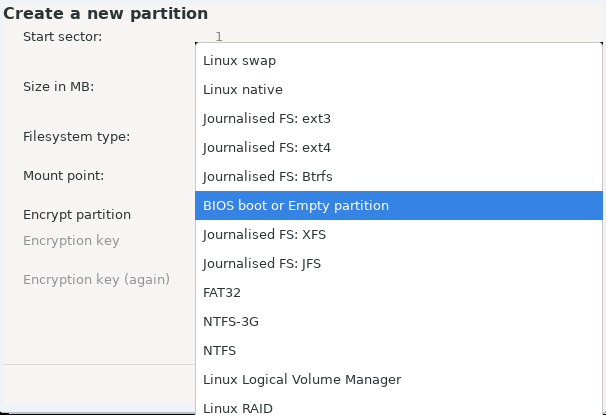The height and width of the screenshot is (415, 606).
Task: Click the Mount point label
Action: click(63, 176)
